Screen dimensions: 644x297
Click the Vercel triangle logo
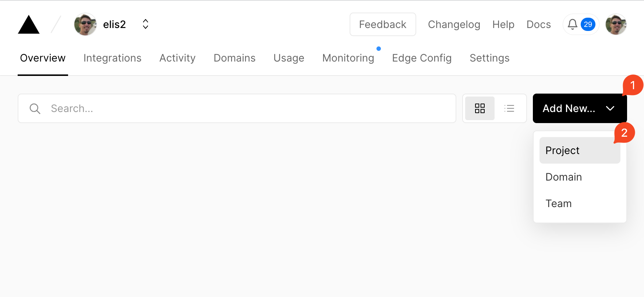[x=29, y=25]
